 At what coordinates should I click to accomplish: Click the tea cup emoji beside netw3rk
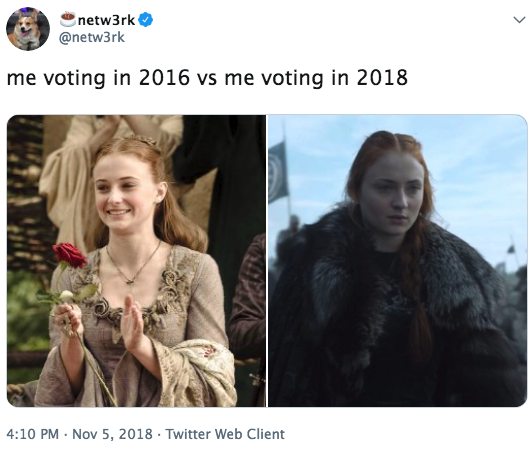pos(68,19)
